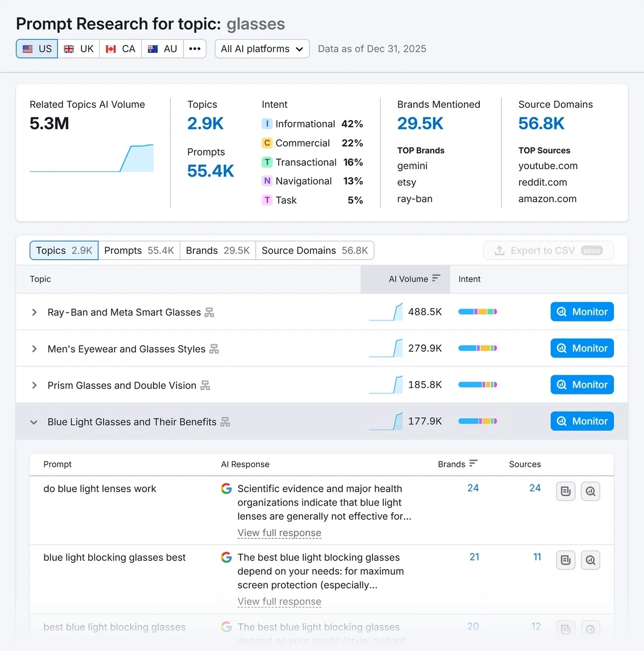This screenshot has height=651, width=644.
Task: Collapse the Blue Light Glasses topic row
Action: 34,422
